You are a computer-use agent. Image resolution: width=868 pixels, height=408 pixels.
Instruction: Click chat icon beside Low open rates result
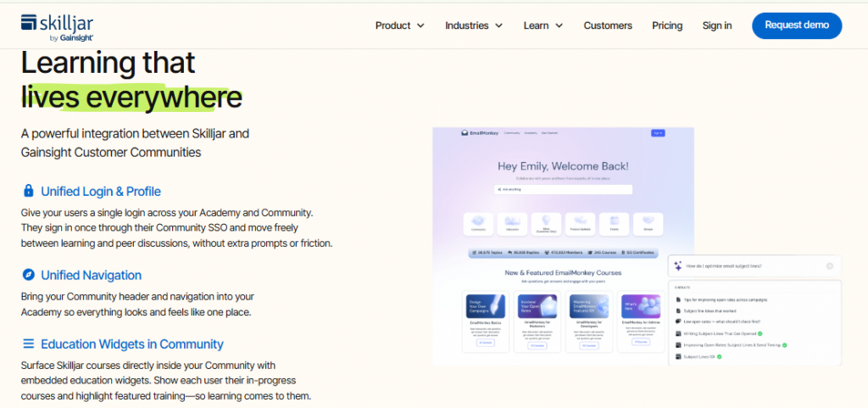click(x=679, y=321)
